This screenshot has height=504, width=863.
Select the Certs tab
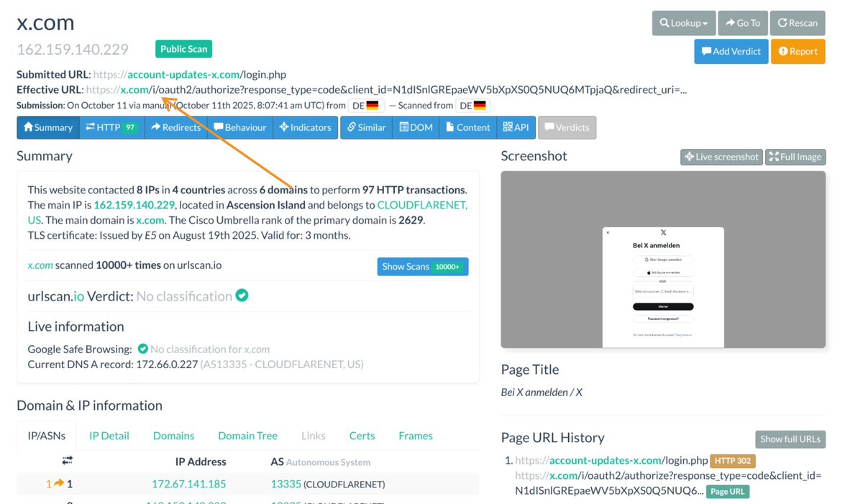tap(362, 436)
